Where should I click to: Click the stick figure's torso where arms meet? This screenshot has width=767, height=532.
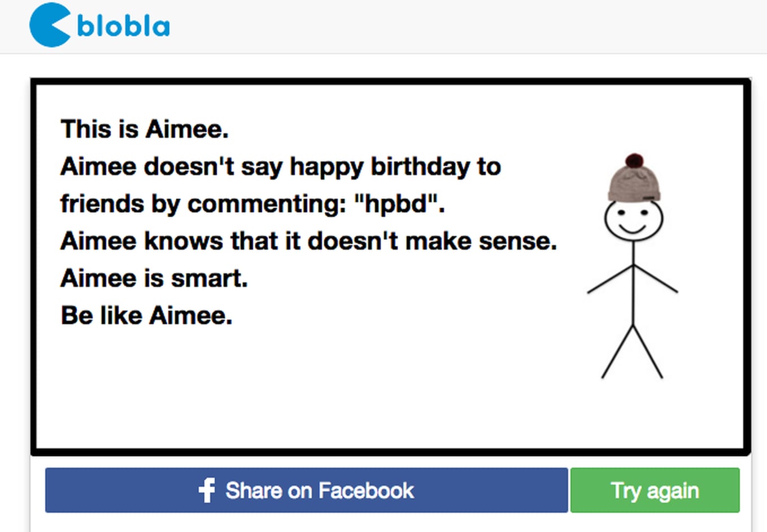[633, 267]
